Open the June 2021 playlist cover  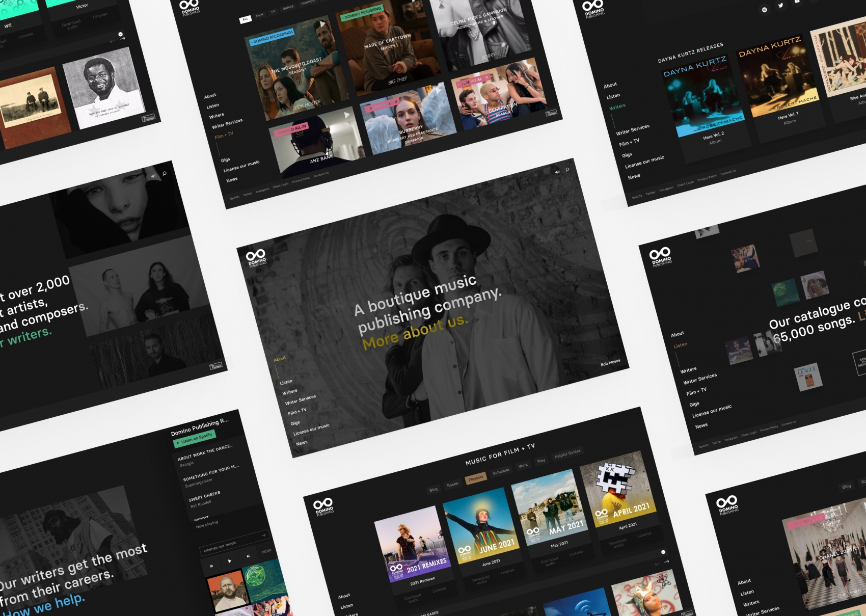pyautogui.click(x=481, y=525)
